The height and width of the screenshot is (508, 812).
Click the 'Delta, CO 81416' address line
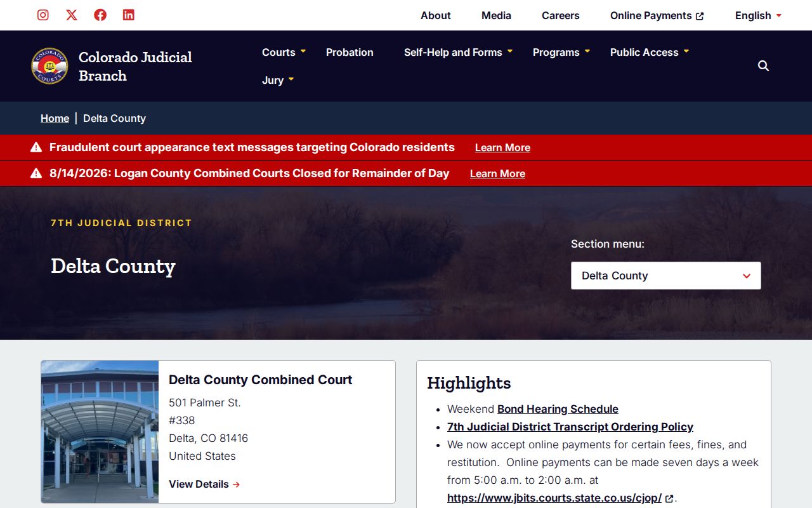point(208,438)
